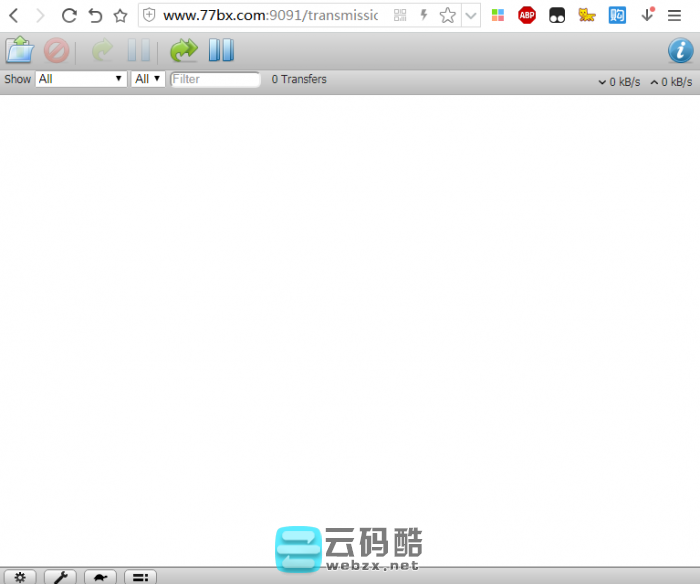Reload the page with the refresh icon
Image resolution: width=700 pixels, height=584 pixels.
point(69,16)
